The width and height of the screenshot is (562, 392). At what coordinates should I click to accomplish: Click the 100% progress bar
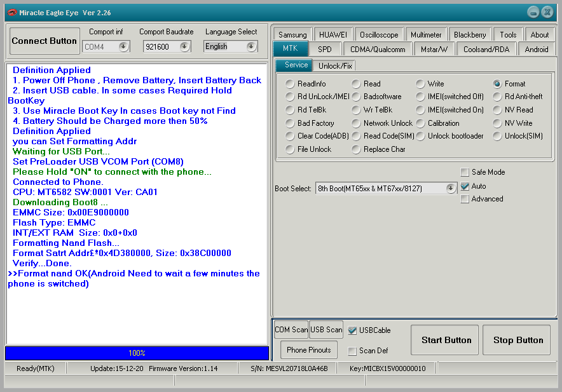click(137, 353)
